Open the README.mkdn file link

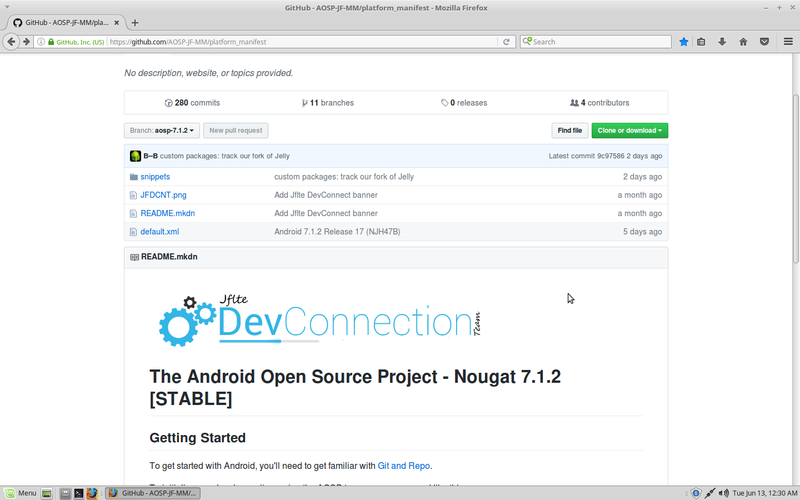[167, 213]
